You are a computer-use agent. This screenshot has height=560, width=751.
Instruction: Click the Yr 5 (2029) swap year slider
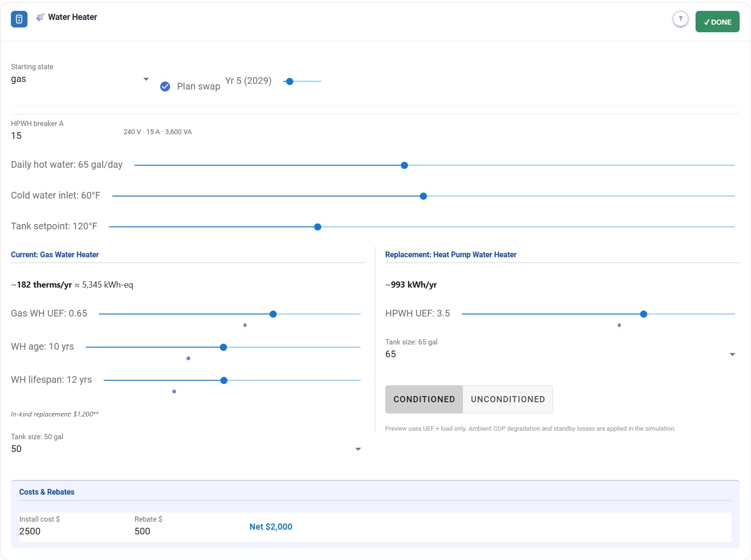pos(302,81)
